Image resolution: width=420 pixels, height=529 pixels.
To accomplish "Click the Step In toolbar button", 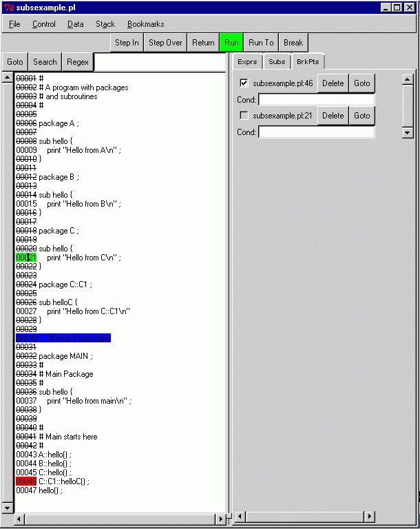I will (127, 43).
